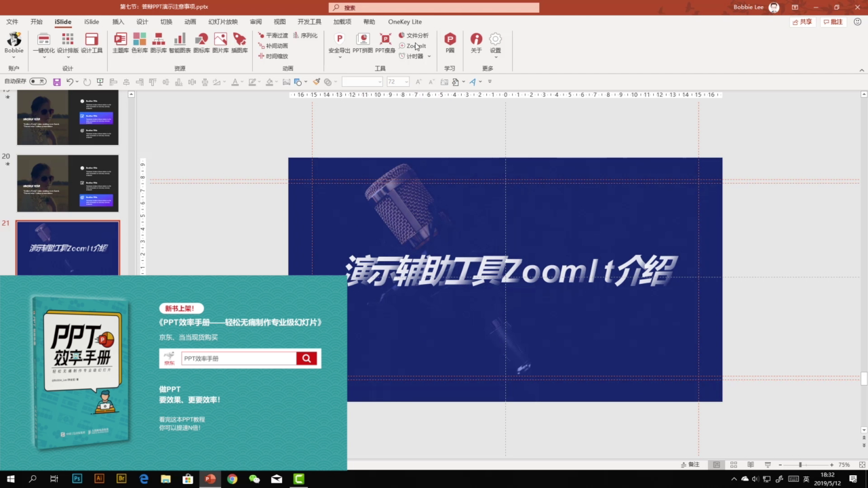The image size is (868, 488).
Task: Open 文件分析 file analysis
Action: (414, 35)
